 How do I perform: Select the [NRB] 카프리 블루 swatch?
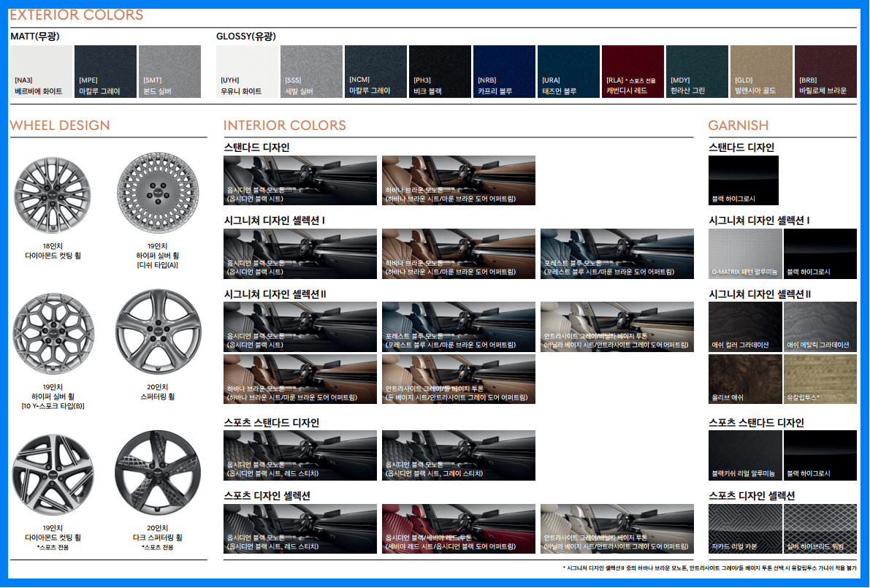pyautogui.click(x=504, y=72)
